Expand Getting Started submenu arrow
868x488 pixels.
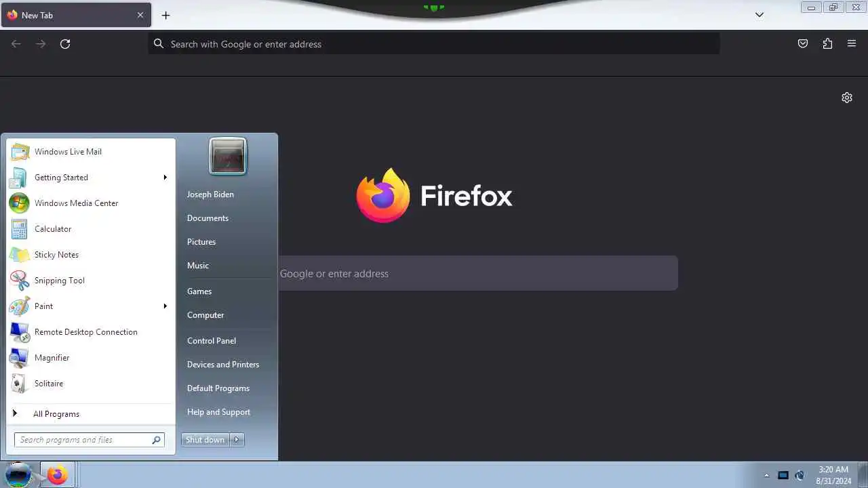pyautogui.click(x=165, y=178)
